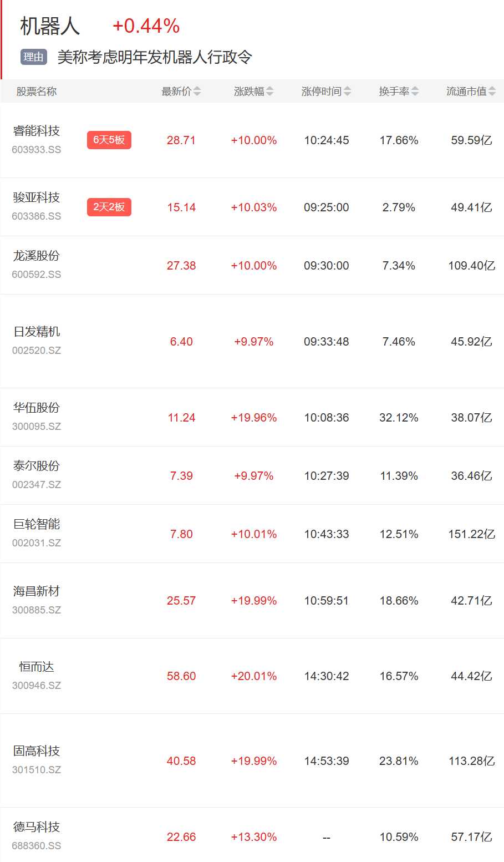Select the 股票名称 column header
Image resolution: width=504 pixels, height=862 pixels.
(37, 92)
